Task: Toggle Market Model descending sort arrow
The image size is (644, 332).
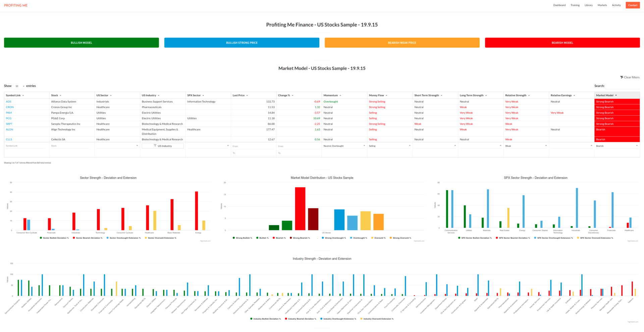Action: [616, 96]
